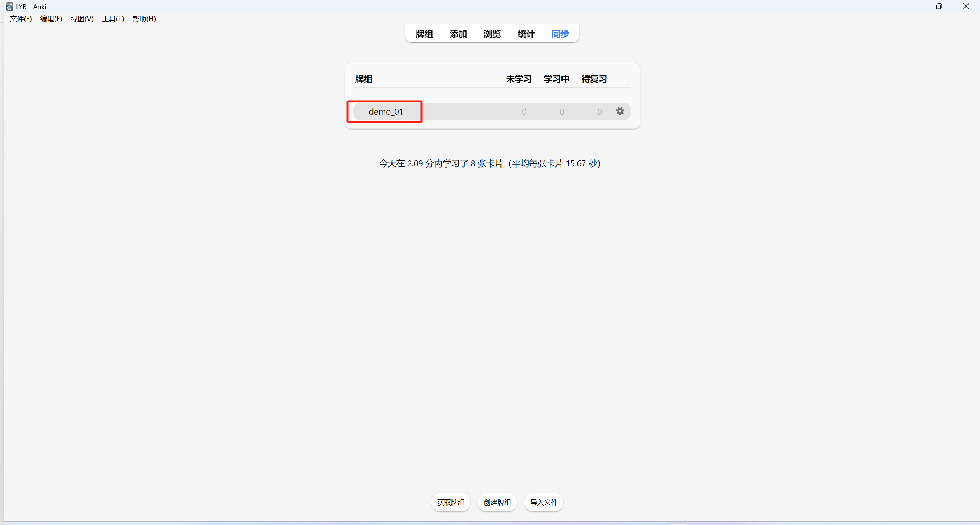The width and height of the screenshot is (980, 525).
Task: Click the blue 同步 sync button
Action: 560,34
